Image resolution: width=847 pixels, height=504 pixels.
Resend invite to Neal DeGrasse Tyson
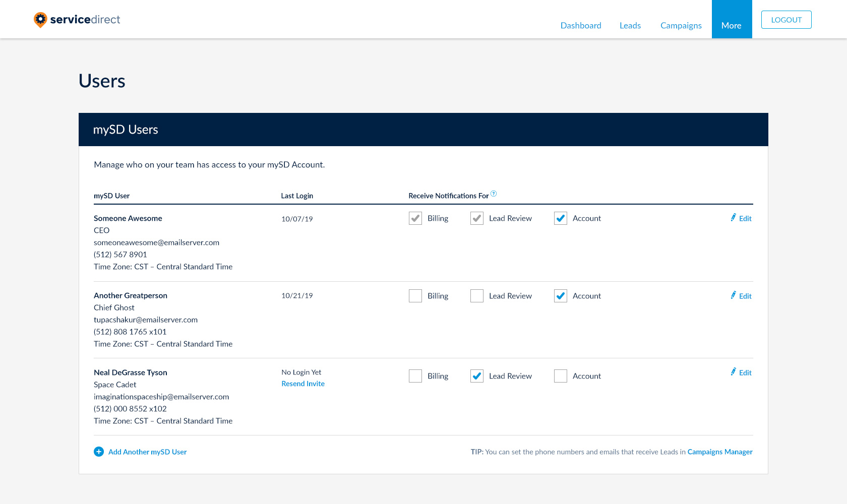303,384
